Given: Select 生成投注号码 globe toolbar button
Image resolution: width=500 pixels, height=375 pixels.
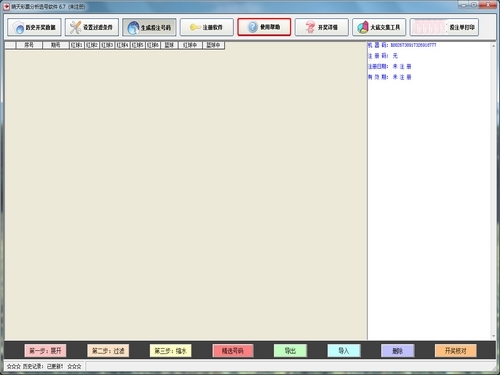Looking at the screenshot, I should tap(149, 27).
